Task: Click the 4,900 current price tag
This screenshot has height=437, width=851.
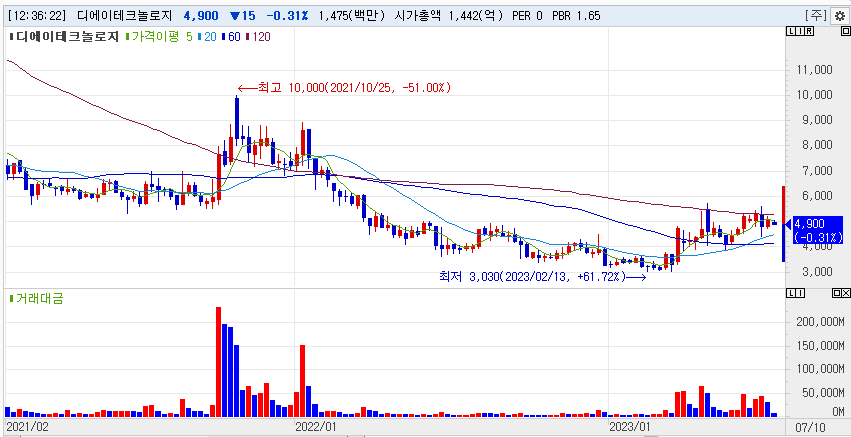Action: pos(818,230)
